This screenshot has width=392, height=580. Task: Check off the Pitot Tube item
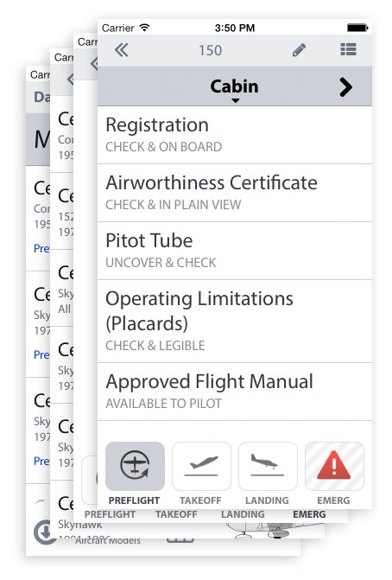click(235, 252)
